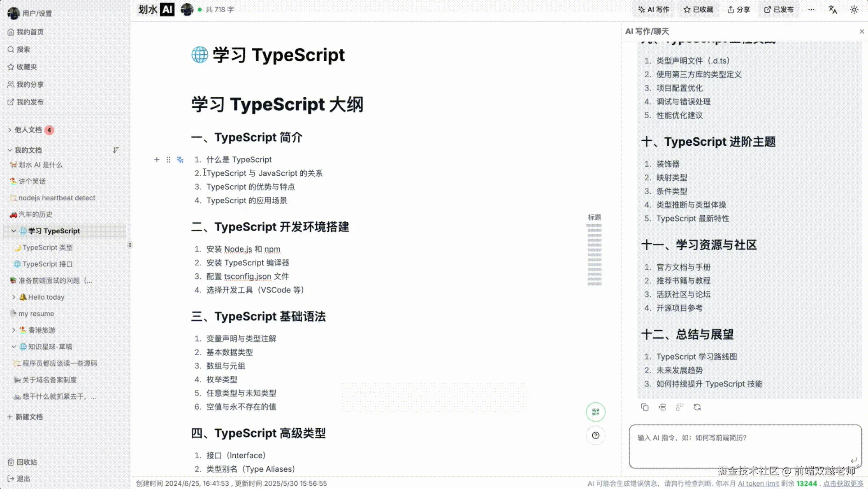Screen dimensions: 868x489
Task: Click the insert-to-document icon below AI response
Action: tap(662, 407)
